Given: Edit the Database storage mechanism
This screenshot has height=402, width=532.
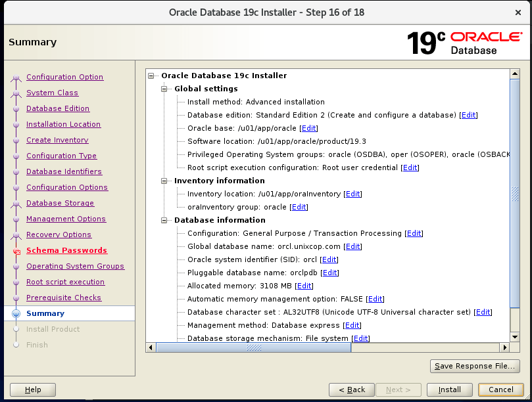Looking at the screenshot, I should click(360, 338).
